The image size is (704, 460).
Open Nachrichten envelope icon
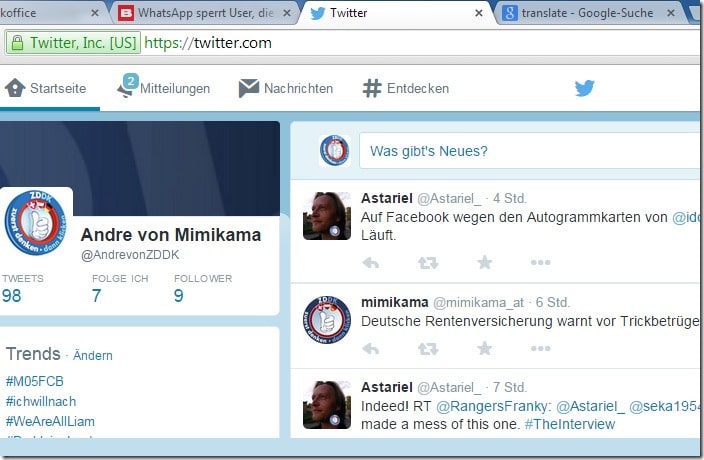pos(249,88)
